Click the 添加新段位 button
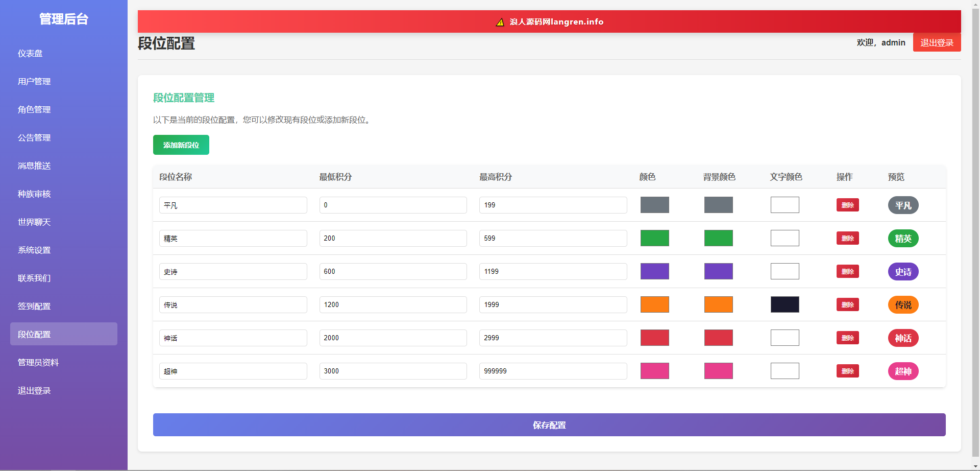Screen dimensions: 980x471 coord(181,145)
